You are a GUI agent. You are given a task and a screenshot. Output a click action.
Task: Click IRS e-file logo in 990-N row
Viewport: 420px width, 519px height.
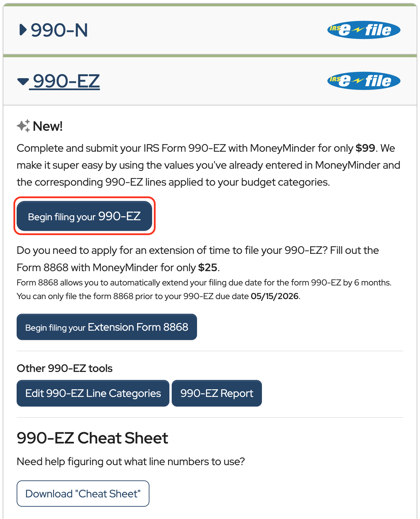(363, 30)
